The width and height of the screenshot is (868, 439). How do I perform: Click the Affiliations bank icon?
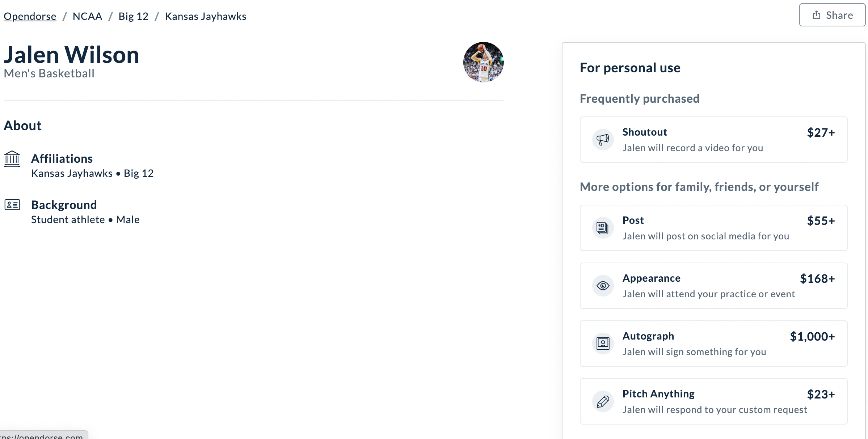click(x=12, y=158)
